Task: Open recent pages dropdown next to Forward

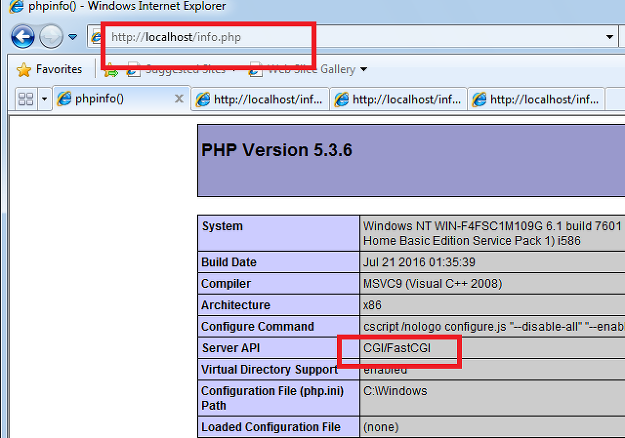Action: (x=73, y=37)
